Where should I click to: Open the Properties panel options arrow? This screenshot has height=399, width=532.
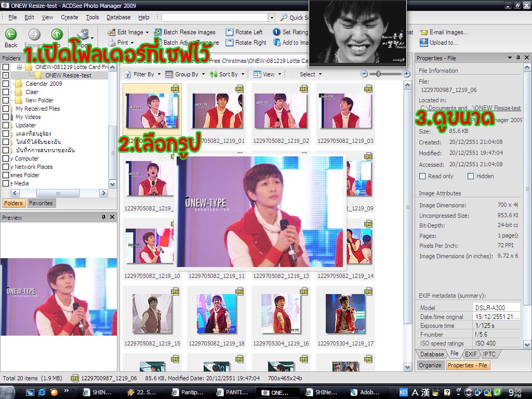[x=510, y=58]
